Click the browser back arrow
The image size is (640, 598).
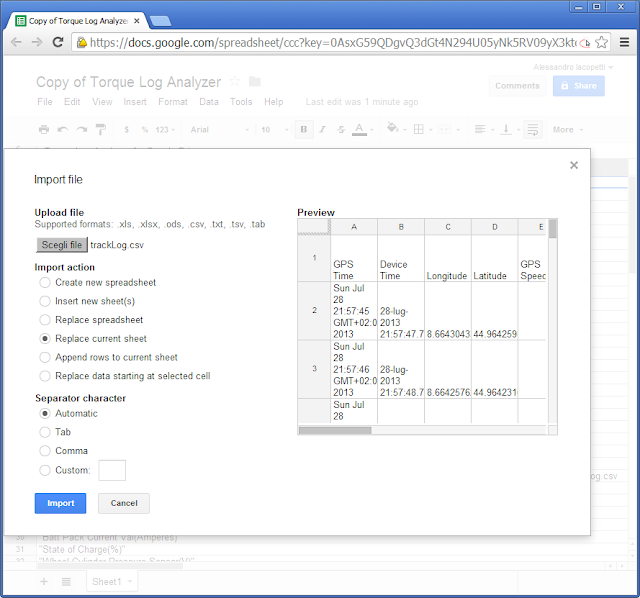click(x=16, y=42)
